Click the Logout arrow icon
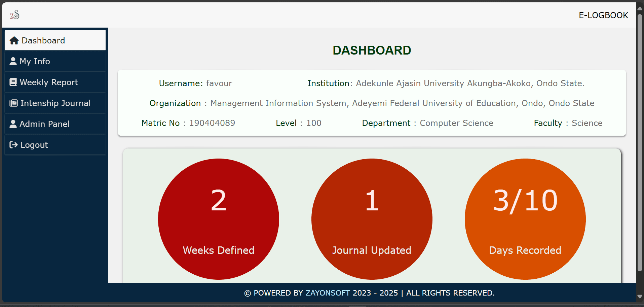644x307 pixels. tap(13, 145)
